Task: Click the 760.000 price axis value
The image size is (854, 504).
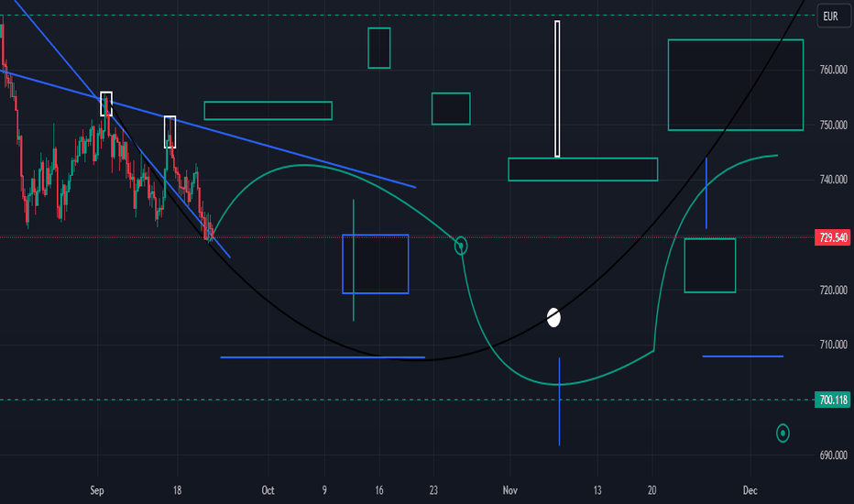Action: click(833, 70)
